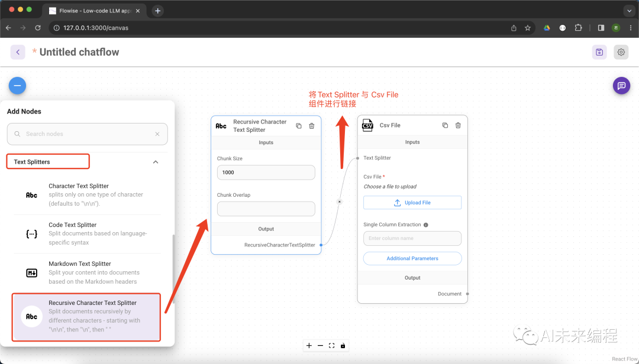
Task: Click the share icon in the address bar
Action: [x=514, y=28]
